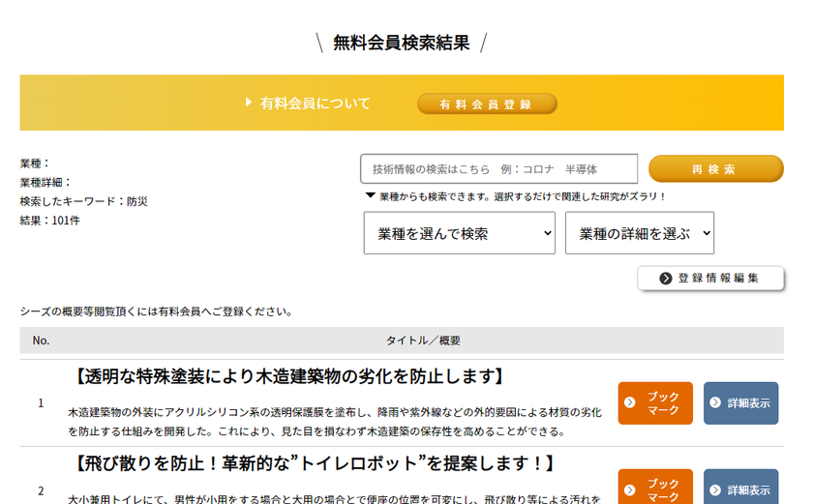Click arrow icon on second 詳細表示 button
The image size is (813, 504).
715,489
